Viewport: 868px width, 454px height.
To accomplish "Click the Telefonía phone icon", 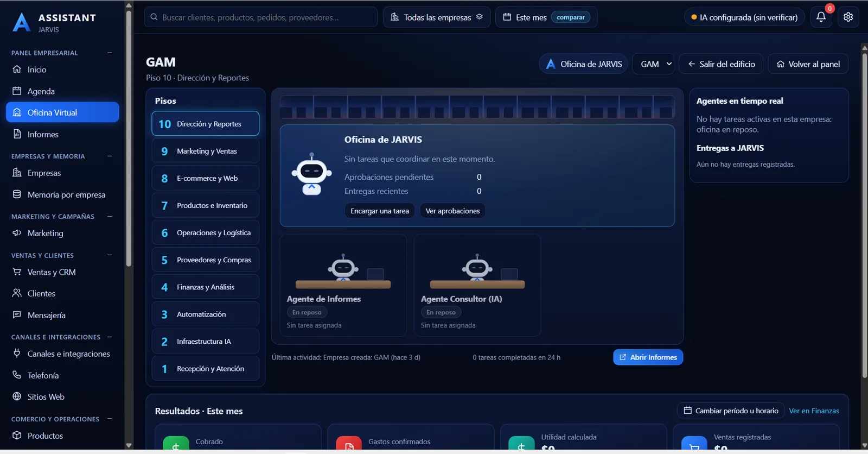I will (17, 375).
